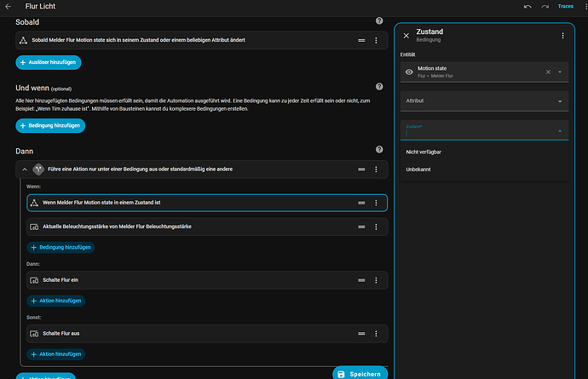
Task: Open the Schalte Flur ein action
Action: coord(207,280)
